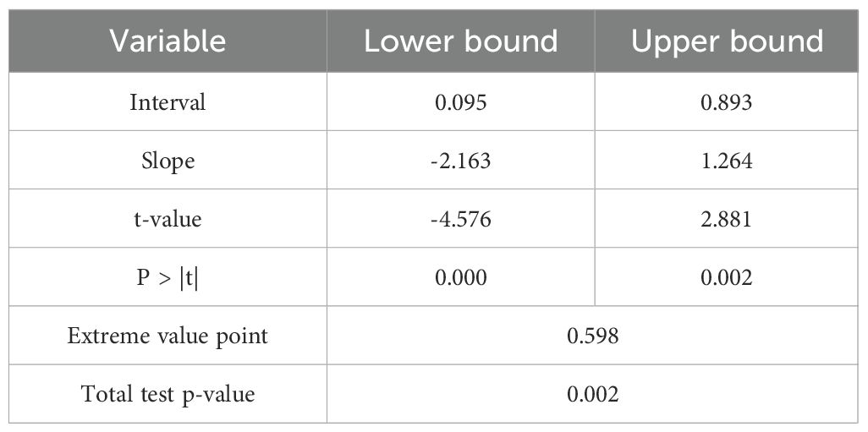Click the t-value upper bound 2.881

[727, 220]
